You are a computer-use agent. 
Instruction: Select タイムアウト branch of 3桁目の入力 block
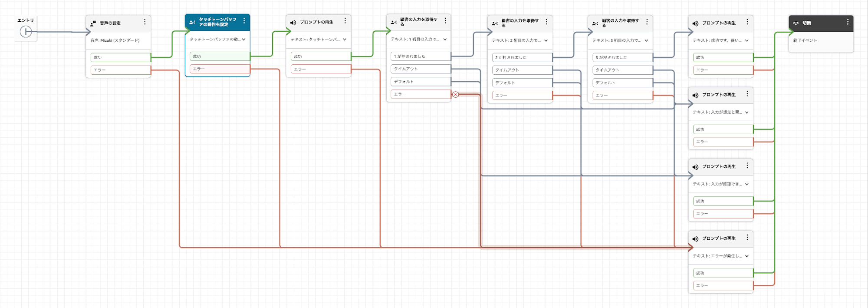(x=623, y=70)
